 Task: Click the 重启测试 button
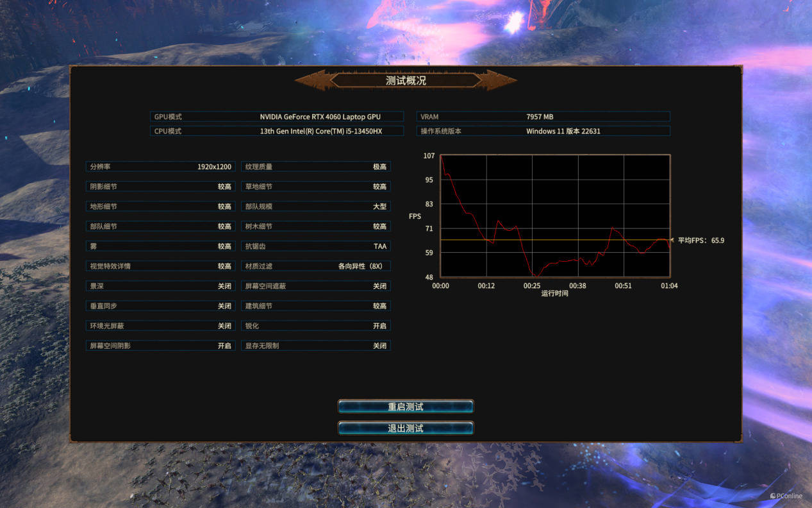click(x=406, y=407)
